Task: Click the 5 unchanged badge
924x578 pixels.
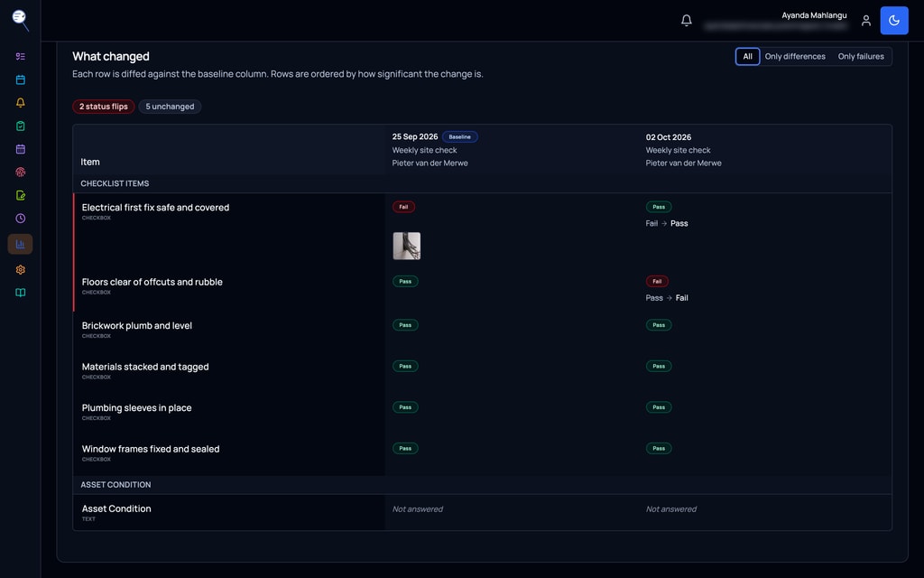Action: click(170, 107)
